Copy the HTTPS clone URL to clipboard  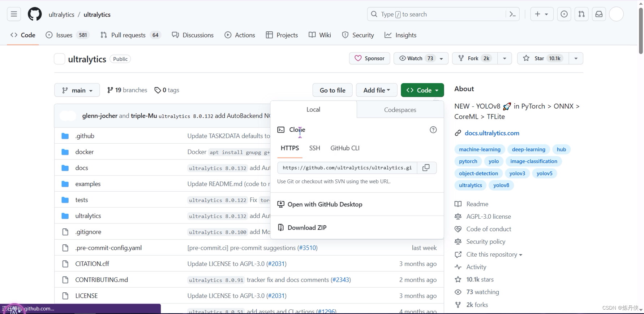pos(426,168)
